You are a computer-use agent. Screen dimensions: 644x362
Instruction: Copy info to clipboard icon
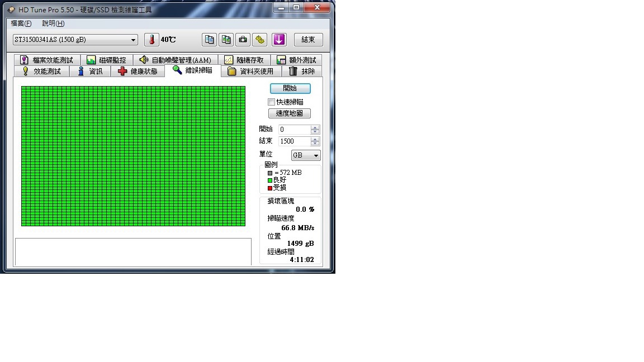pos(210,40)
